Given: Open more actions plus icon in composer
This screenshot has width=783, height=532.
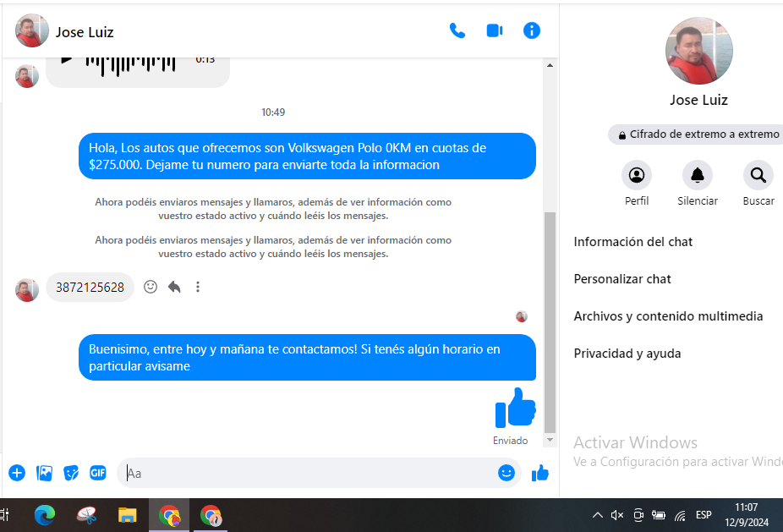Looking at the screenshot, I should [x=17, y=473].
